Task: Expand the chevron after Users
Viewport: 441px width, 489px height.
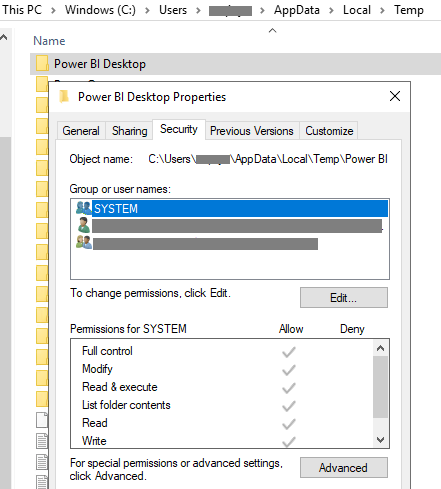Action: pos(198,11)
